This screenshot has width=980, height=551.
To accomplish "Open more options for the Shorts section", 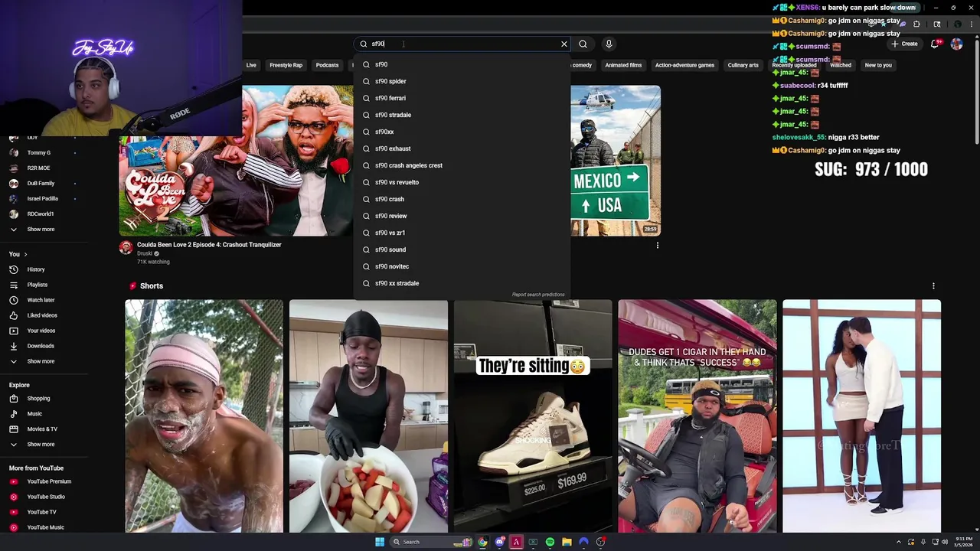I will [933, 285].
